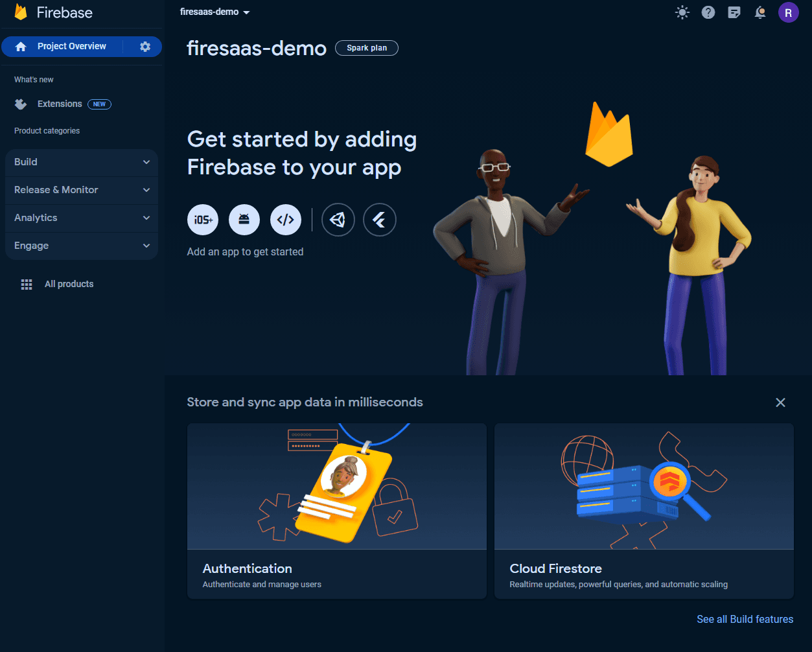Screen dimensions: 812x652
Task: Open the Cloud Firestore card illustration
Action: click(644, 486)
